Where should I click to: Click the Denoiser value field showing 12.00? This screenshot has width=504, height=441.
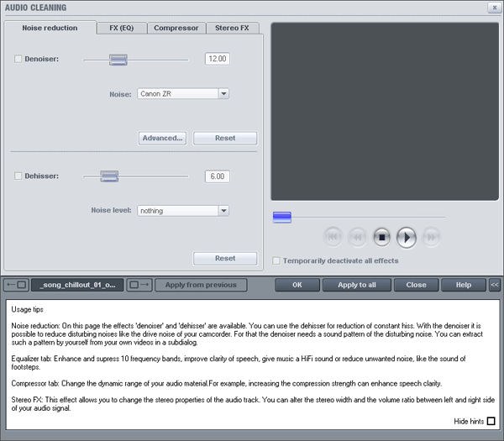(x=218, y=59)
